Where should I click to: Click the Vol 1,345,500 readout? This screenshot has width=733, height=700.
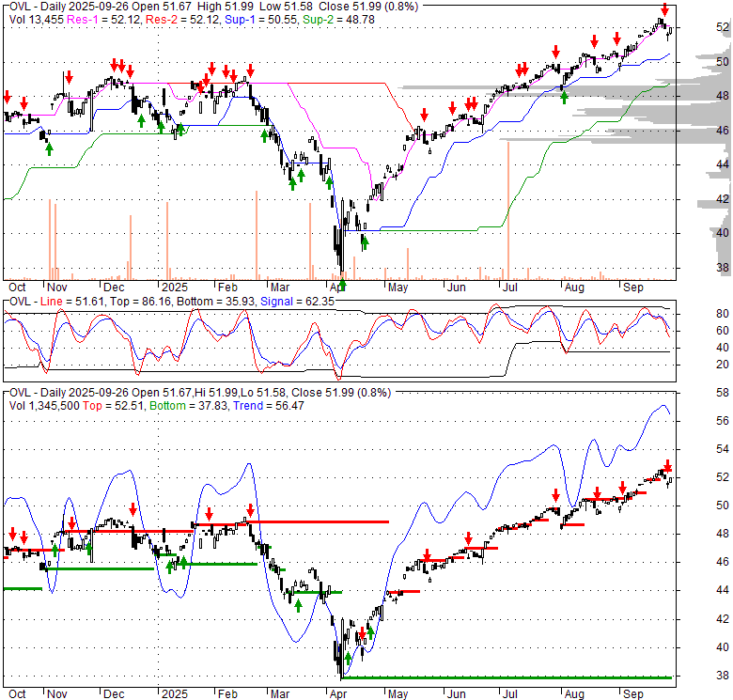44,406
